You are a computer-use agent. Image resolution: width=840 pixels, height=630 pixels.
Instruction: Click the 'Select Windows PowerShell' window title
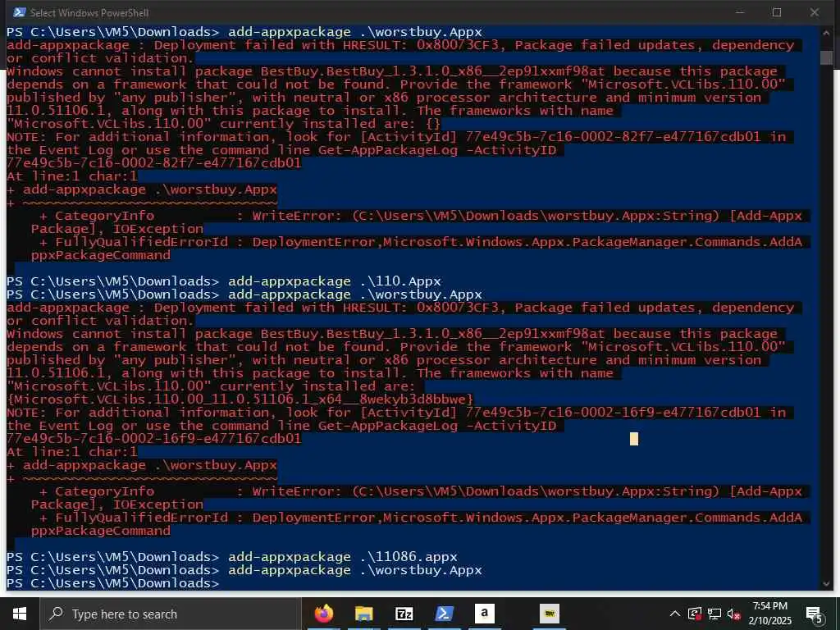89,12
